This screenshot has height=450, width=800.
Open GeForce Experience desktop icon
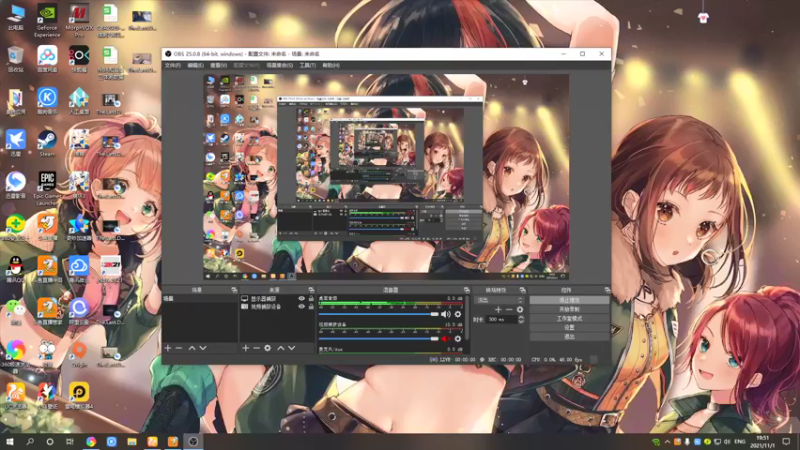(47, 20)
